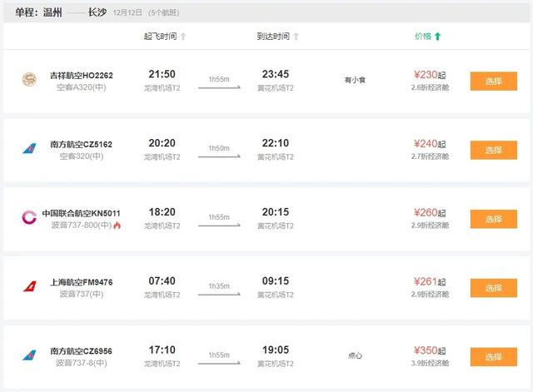The width and height of the screenshot is (533, 392).
Task: Sort by arrival time using the 到达时间 arrow
Action: pyautogui.click(x=296, y=37)
